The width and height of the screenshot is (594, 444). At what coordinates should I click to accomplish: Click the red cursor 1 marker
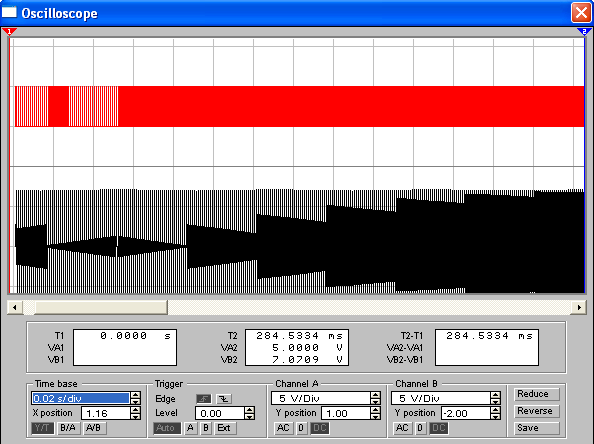[x=9, y=31]
